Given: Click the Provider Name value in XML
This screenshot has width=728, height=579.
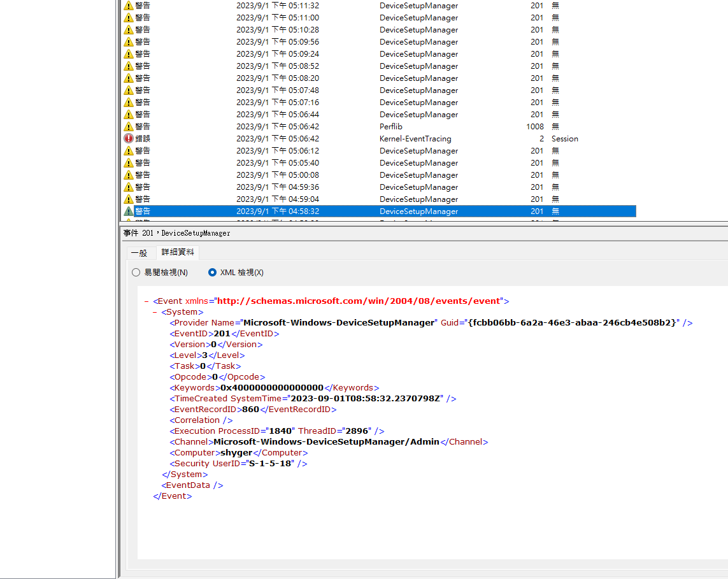Looking at the screenshot, I should 339,323.
